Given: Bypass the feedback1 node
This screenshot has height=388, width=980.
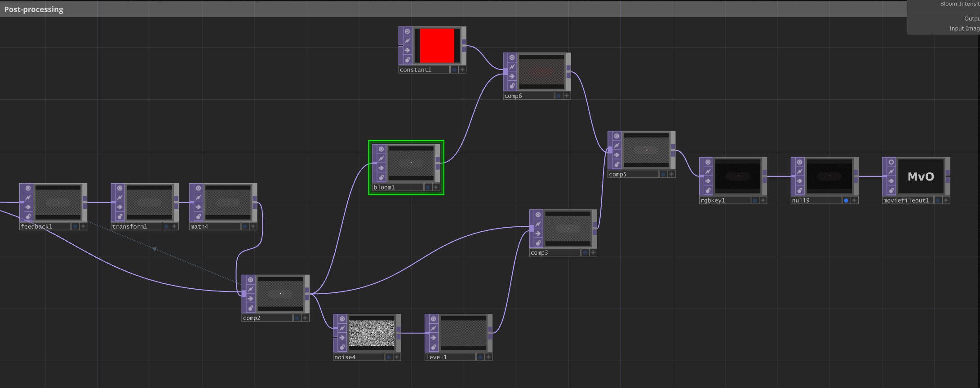Looking at the screenshot, I should (x=28, y=207).
